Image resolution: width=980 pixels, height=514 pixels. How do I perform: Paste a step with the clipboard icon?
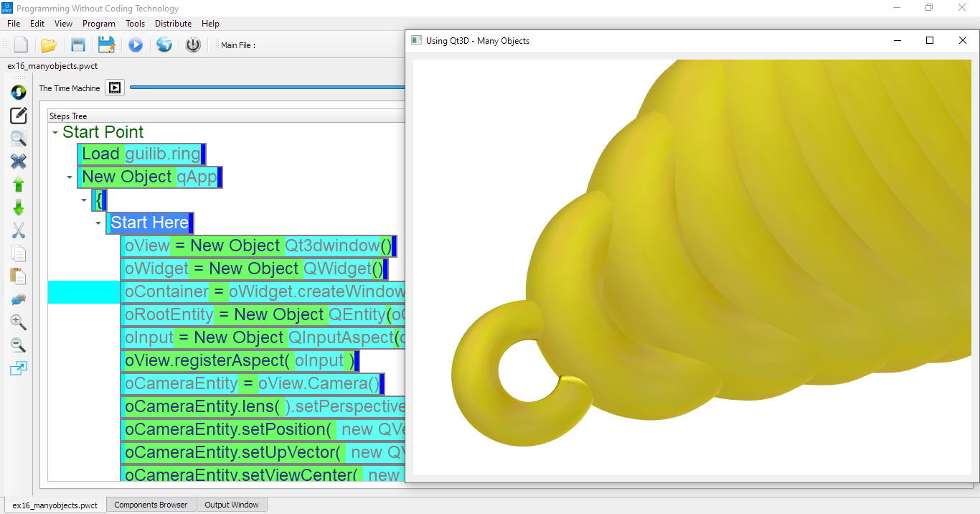[19, 276]
